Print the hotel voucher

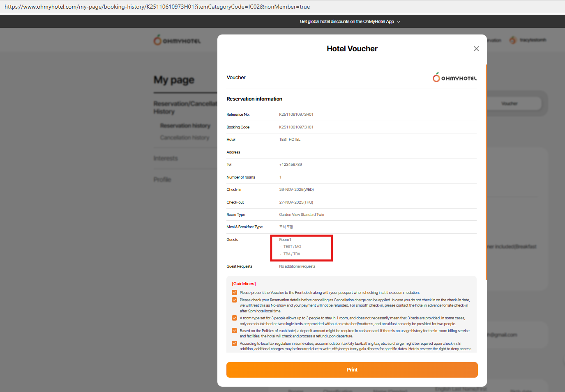point(352,370)
